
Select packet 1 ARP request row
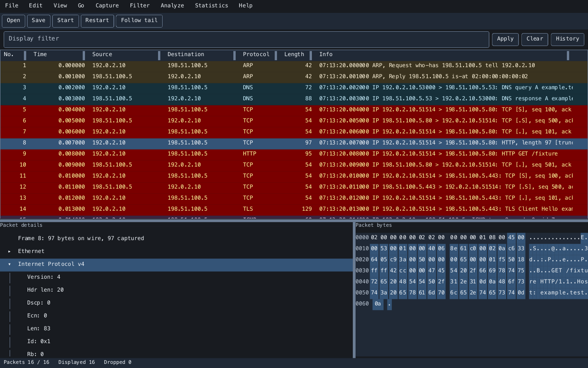[x=294, y=65]
